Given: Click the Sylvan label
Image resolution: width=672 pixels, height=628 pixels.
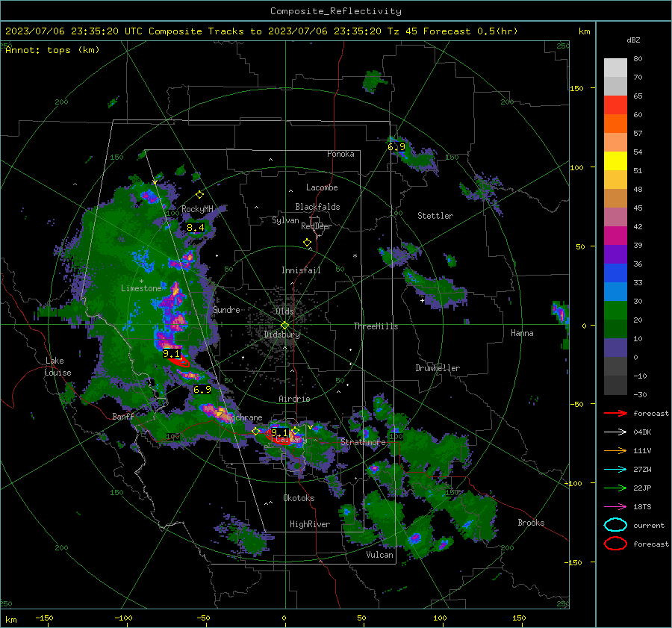Looking at the screenshot, I should coord(285,220).
